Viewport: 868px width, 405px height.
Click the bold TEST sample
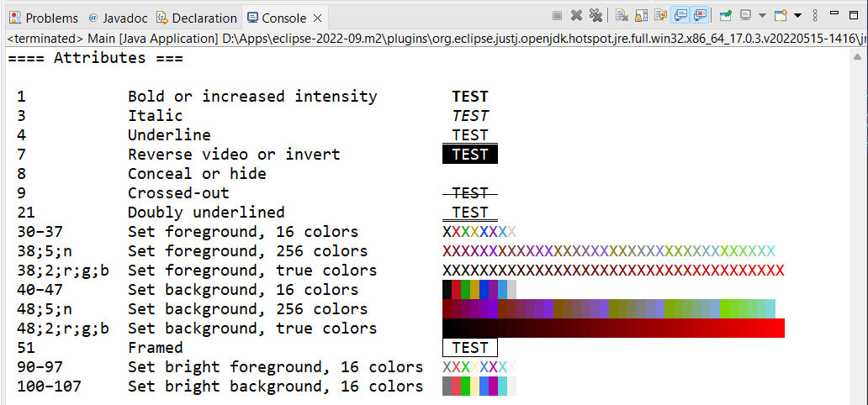point(470,97)
